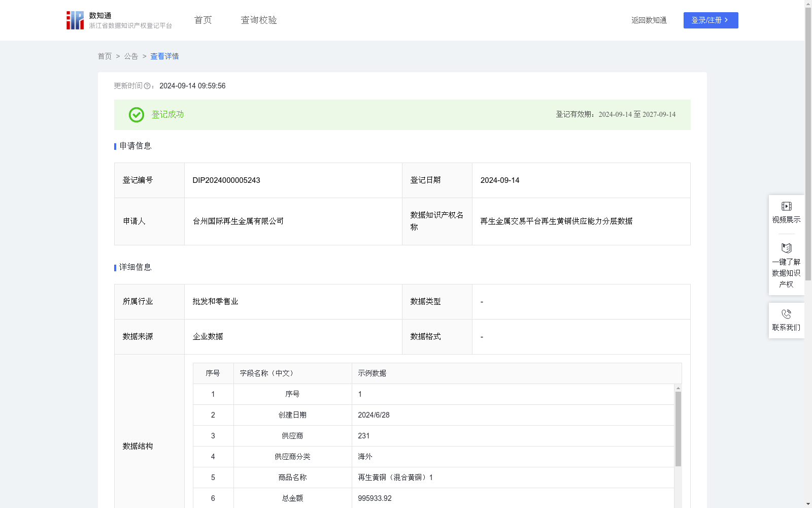
Task: Click the sample value 995933.92
Action: (x=375, y=498)
